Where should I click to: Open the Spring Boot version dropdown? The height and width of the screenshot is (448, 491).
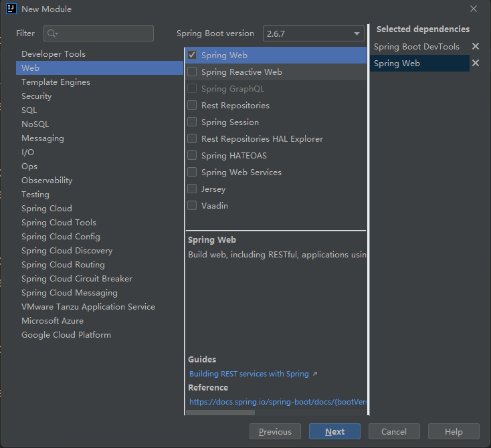pos(314,33)
